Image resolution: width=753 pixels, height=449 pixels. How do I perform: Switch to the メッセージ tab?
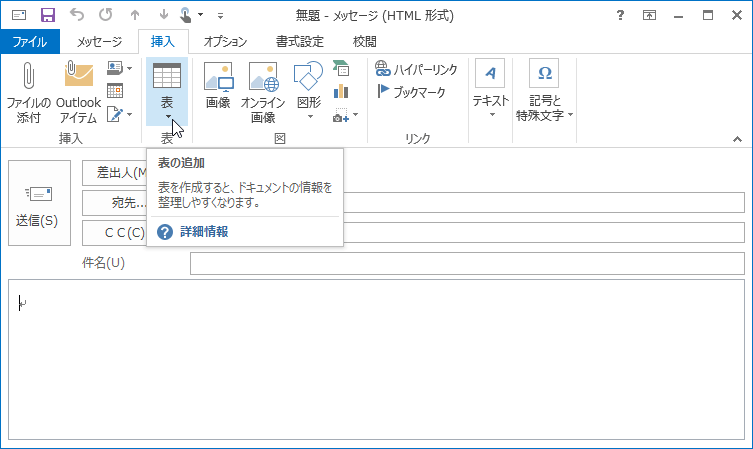coord(99,42)
